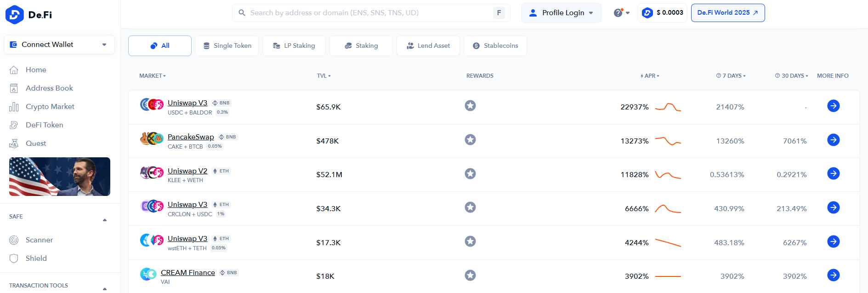Click APR sparkline chart for 13273% row

668,141
